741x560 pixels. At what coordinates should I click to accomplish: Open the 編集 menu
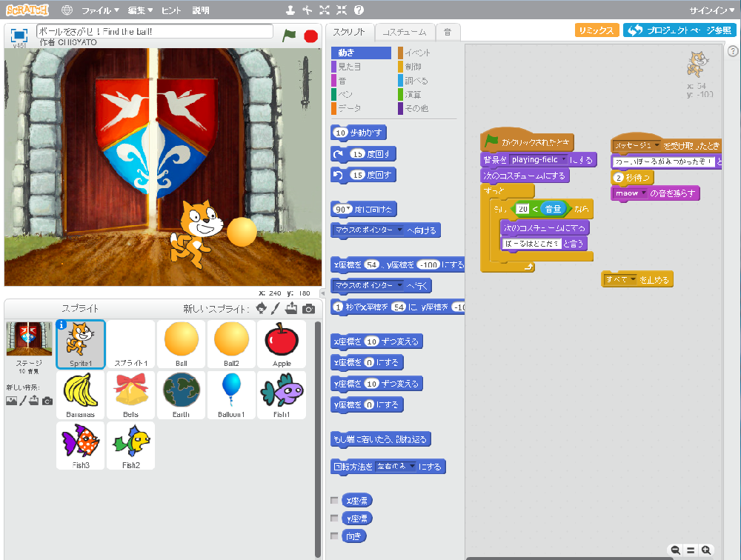140,10
